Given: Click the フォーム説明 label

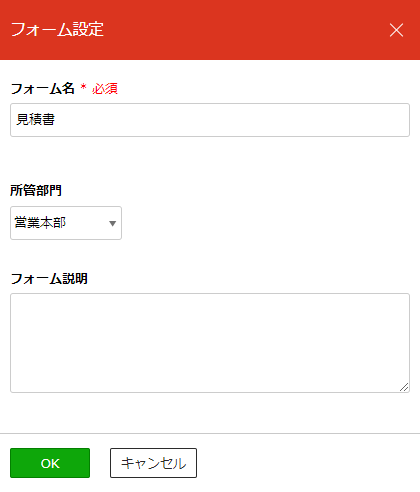Looking at the screenshot, I should tap(49, 279).
